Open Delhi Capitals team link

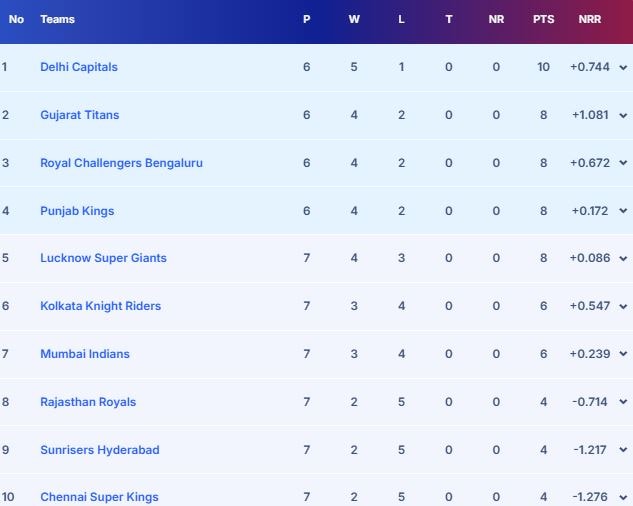click(x=79, y=67)
